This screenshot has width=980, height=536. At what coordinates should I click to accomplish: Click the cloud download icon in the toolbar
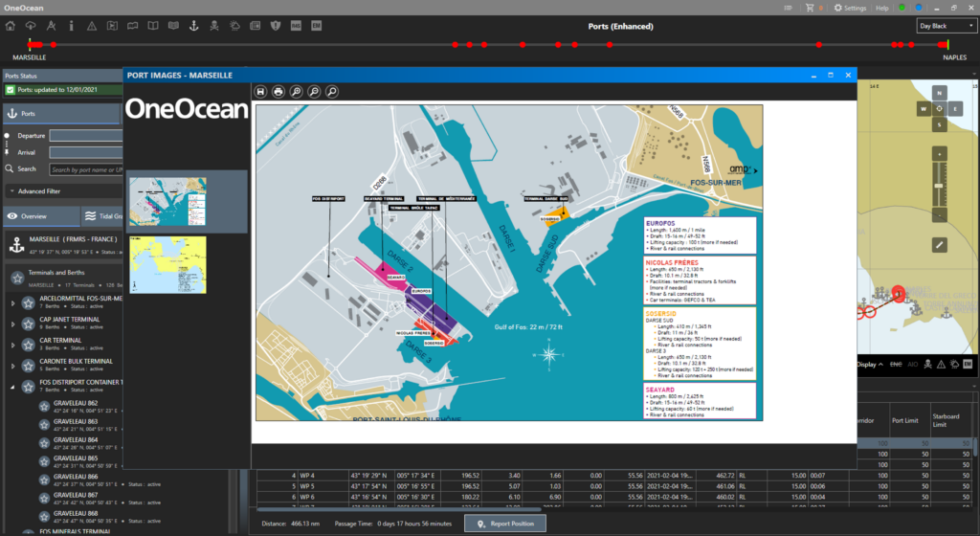(31, 26)
